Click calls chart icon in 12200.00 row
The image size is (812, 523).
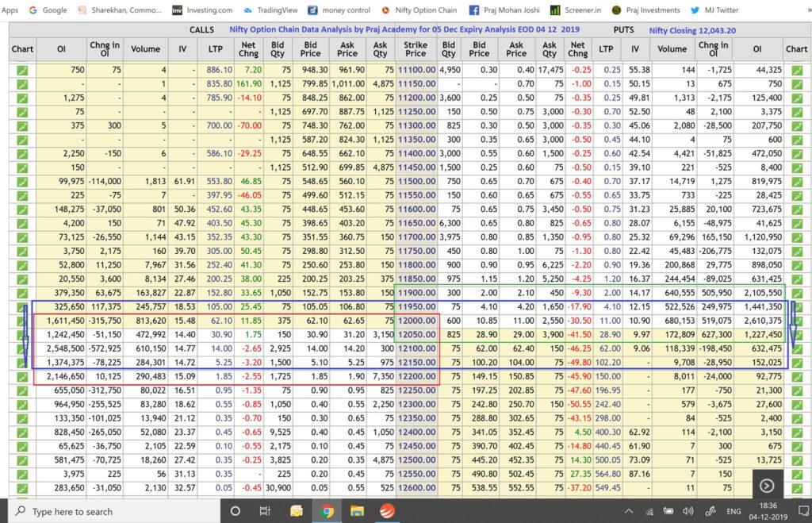(22, 376)
